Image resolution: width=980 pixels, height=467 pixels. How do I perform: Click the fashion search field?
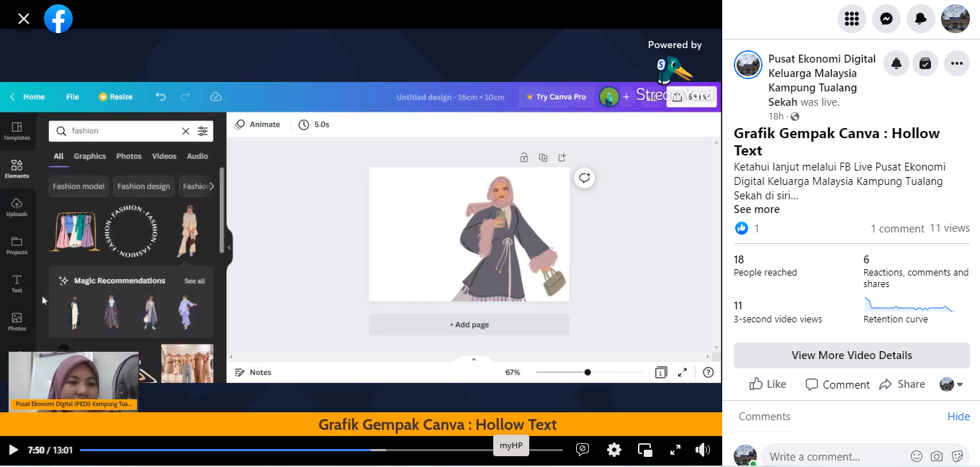click(122, 131)
